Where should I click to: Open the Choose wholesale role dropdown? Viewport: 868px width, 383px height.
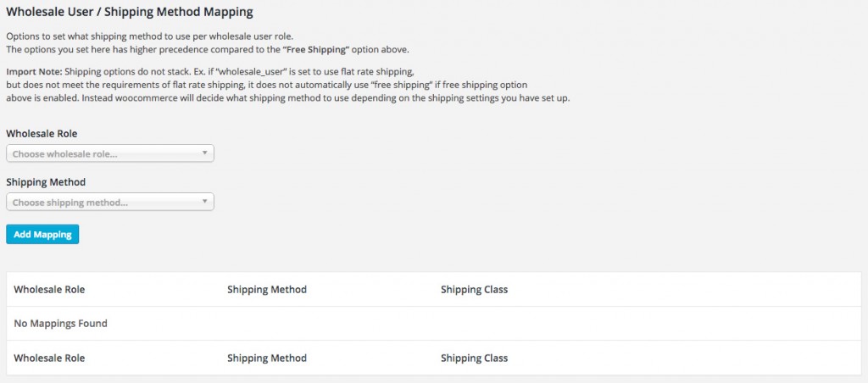click(x=109, y=153)
